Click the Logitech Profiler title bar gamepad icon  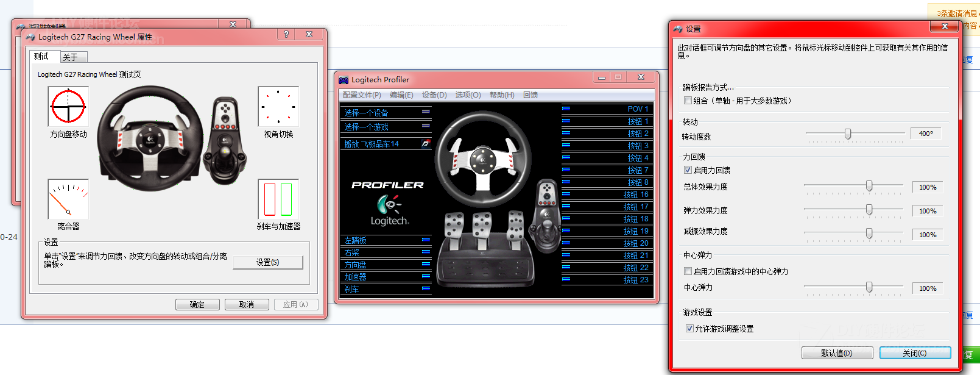[x=344, y=79]
